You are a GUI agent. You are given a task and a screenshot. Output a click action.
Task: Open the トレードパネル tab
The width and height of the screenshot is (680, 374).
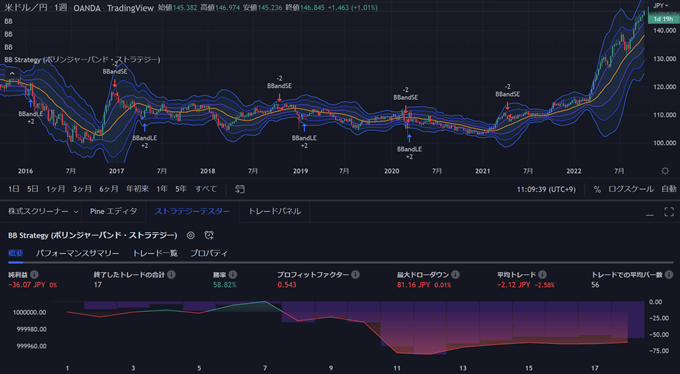(275, 211)
